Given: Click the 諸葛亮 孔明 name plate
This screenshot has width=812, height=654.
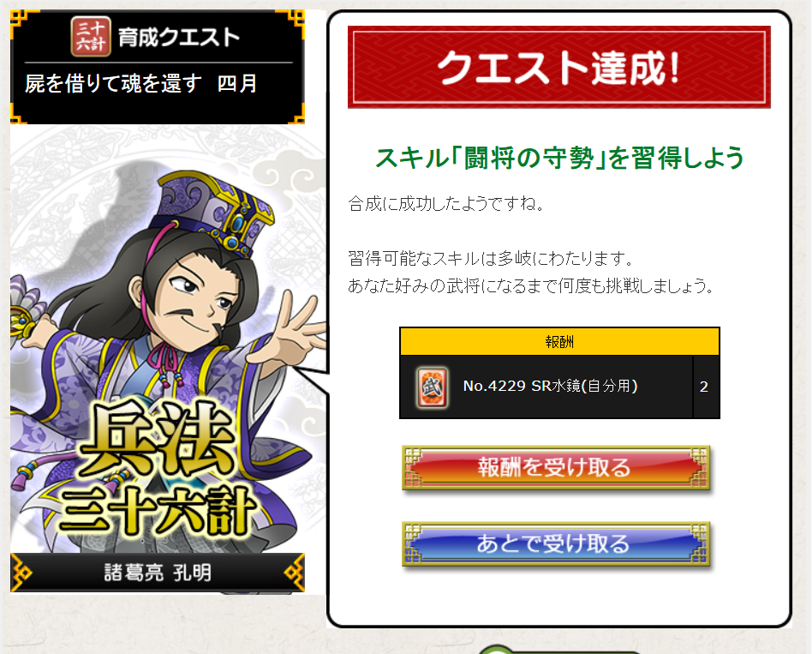Looking at the screenshot, I should tap(158, 573).
